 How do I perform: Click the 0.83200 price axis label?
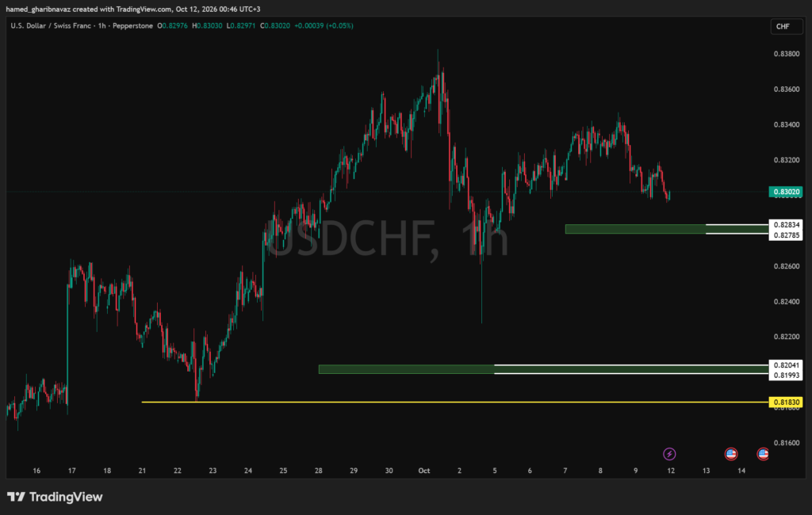pos(786,160)
